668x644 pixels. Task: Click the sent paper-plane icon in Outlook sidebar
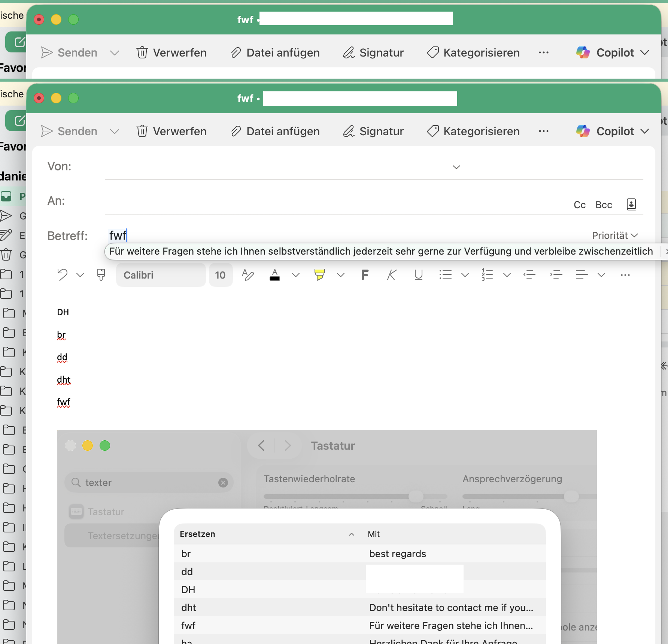(6, 216)
